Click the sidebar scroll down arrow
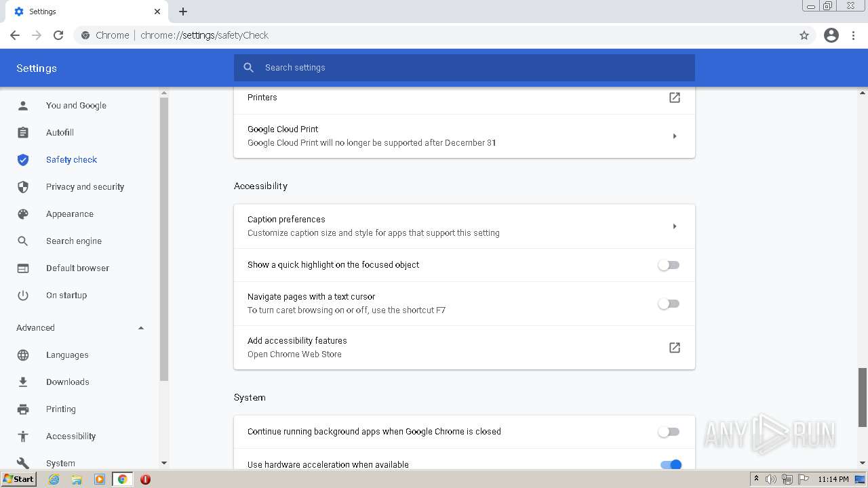Image resolution: width=868 pixels, height=488 pixels. [163, 463]
